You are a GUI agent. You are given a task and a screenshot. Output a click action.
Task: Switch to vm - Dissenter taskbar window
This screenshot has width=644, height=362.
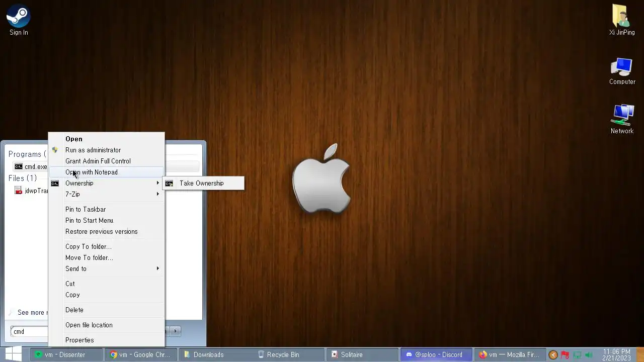click(x=66, y=354)
